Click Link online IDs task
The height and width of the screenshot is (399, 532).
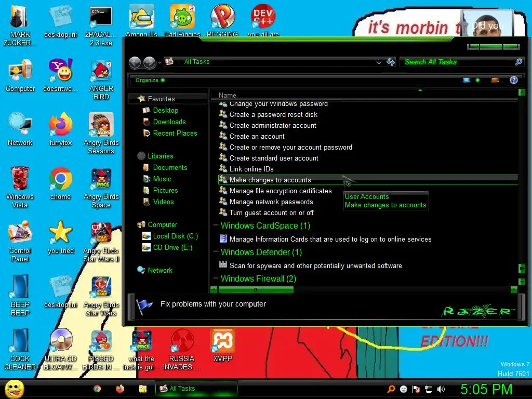(251, 169)
